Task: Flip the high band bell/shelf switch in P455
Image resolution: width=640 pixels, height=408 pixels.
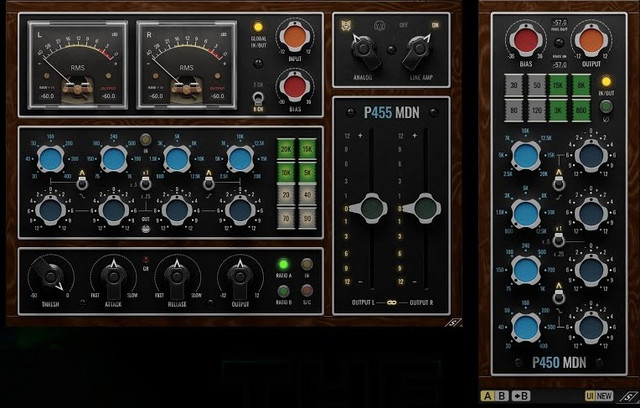Action: [209, 182]
